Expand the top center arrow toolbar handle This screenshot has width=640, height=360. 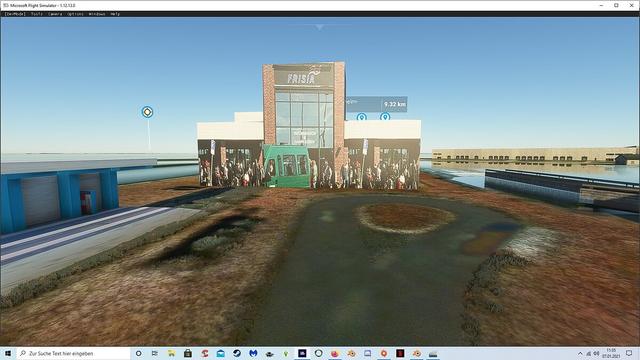coord(320,27)
